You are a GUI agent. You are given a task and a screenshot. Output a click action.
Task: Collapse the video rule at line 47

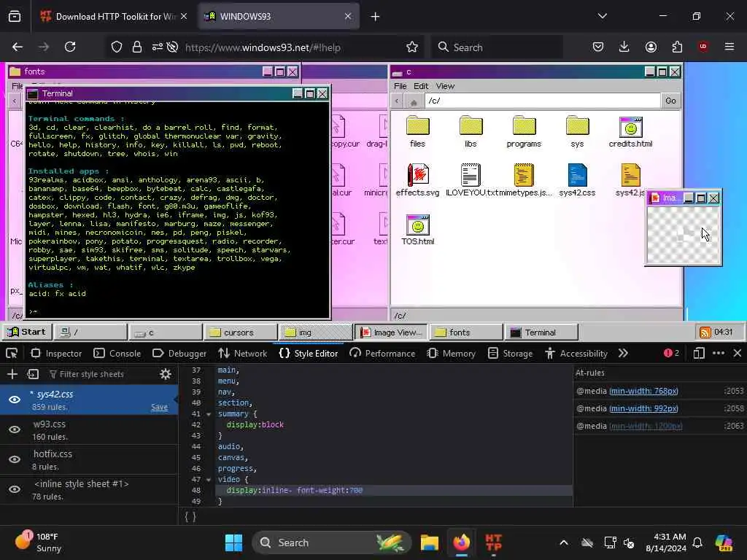(209, 480)
